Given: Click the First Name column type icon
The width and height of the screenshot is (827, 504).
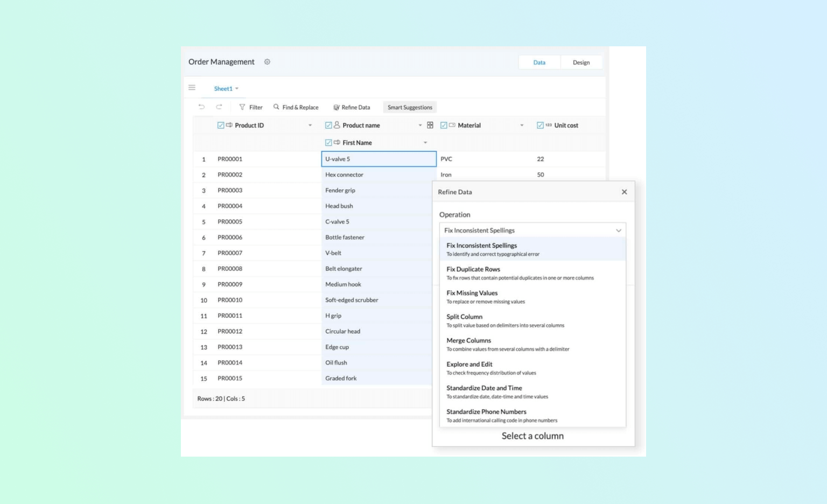Looking at the screenshot, I should (x=337, y=142).
